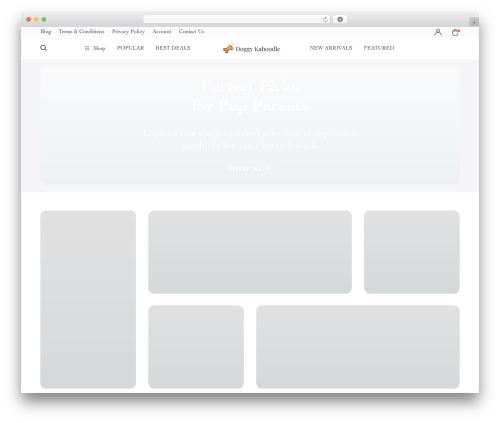Go to the Account link

pyautogui.click(x=162, y=31)
